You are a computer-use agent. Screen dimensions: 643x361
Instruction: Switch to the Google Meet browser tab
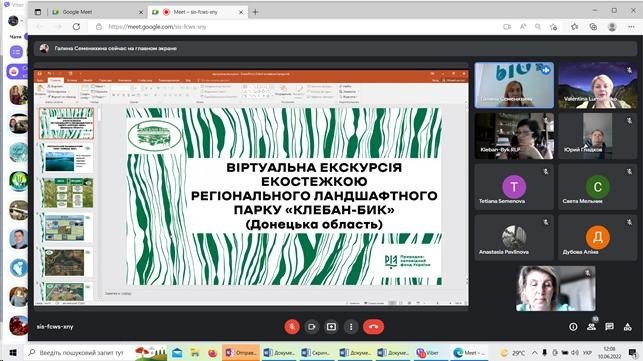96,12
